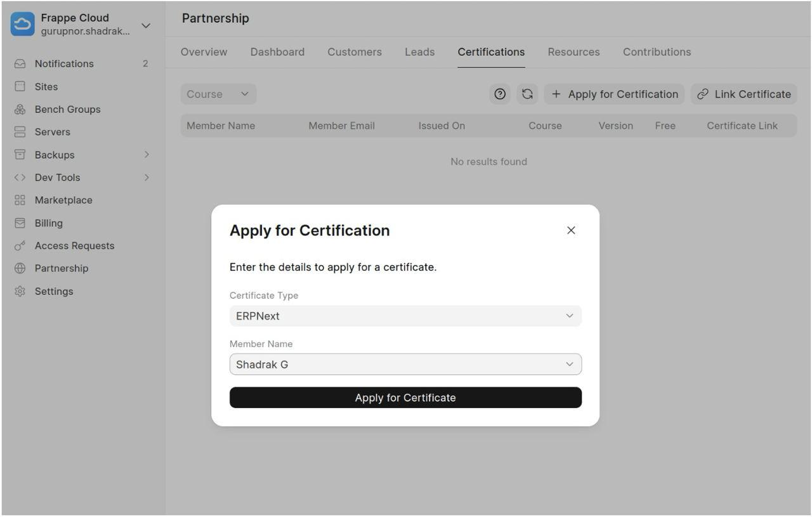Open the Member Name dropdown
Screen dimensions: 812x517
(x=405, y=364)
